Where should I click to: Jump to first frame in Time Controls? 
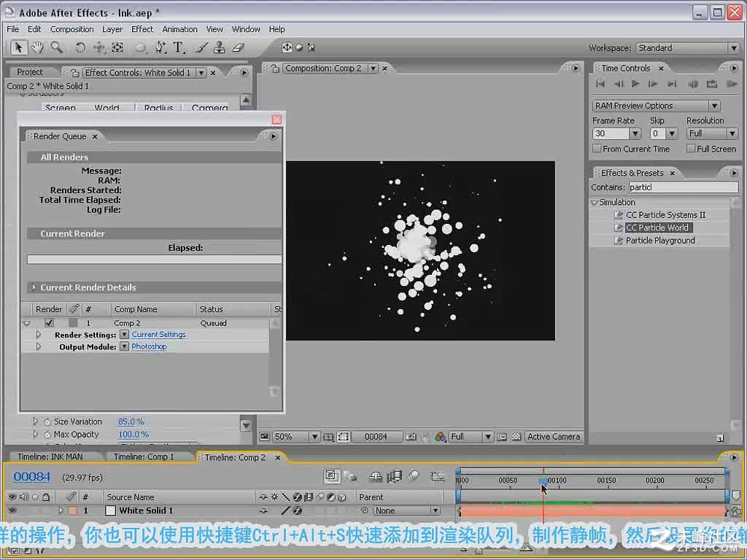tap(600, 85)
